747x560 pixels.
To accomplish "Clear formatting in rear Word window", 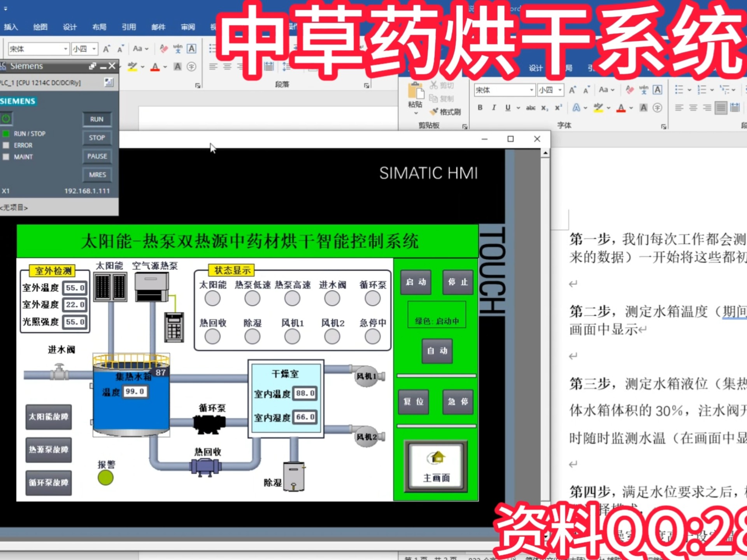I will (x=164, y=49).
